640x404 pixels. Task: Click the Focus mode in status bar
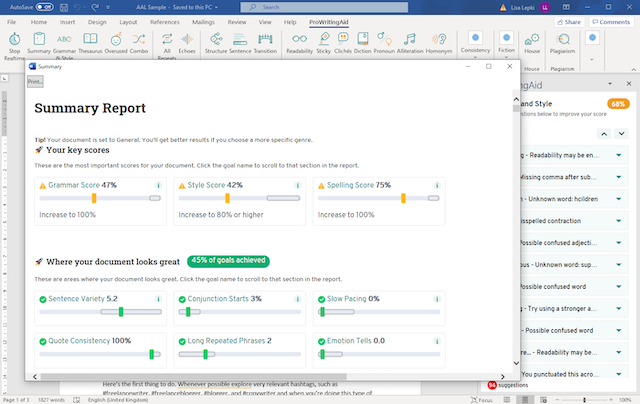coord(482,400)
